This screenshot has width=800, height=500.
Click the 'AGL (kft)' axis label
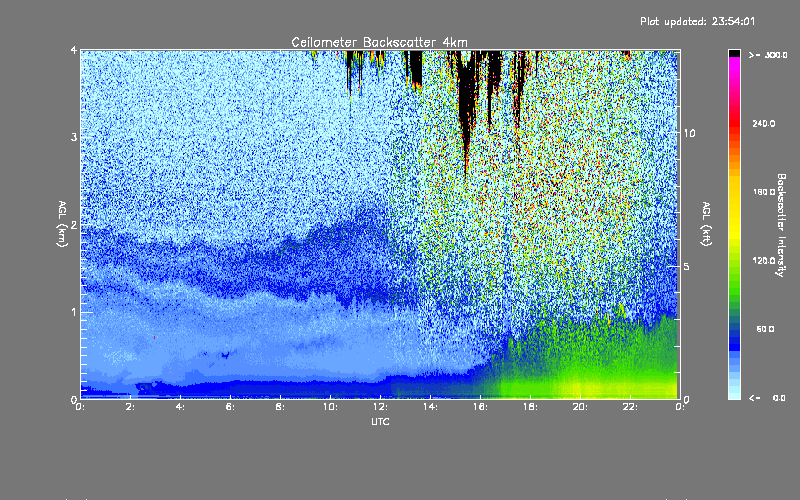click(706, 224)
